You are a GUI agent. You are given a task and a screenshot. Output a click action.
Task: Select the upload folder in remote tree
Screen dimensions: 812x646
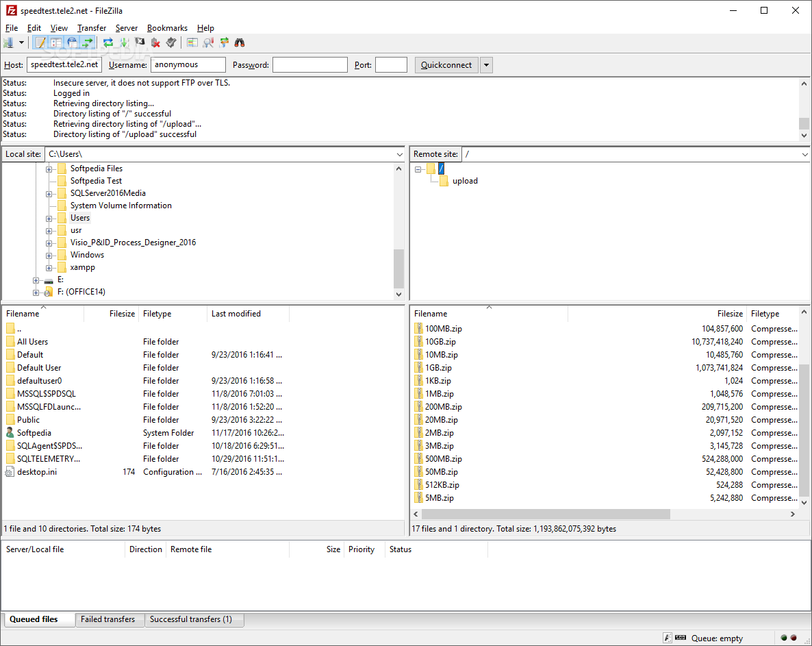tap(465, 181)
